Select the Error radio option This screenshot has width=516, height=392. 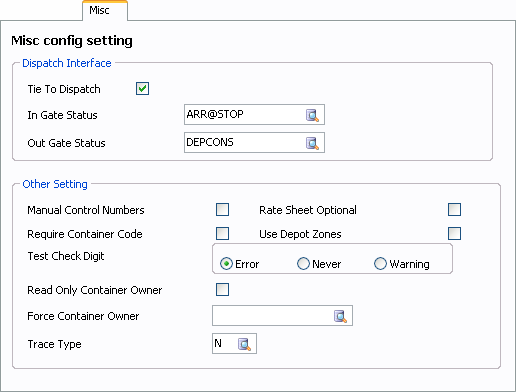click(226, 264)
